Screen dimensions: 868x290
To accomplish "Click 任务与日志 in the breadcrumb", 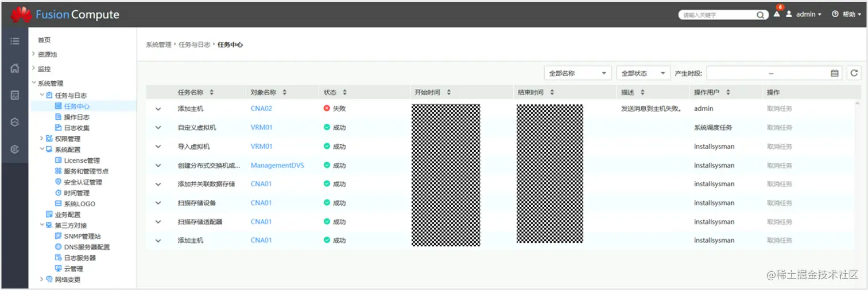I will point(195,44).
